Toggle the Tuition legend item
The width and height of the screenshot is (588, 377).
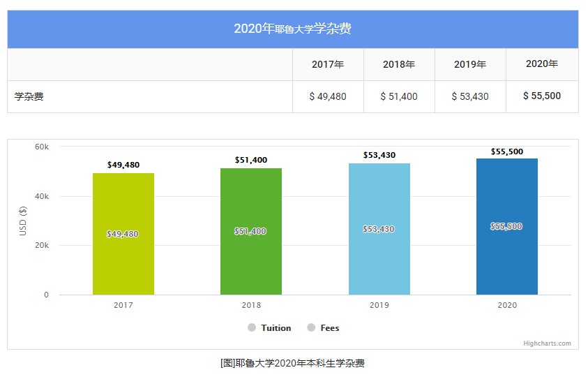point(276,328)
